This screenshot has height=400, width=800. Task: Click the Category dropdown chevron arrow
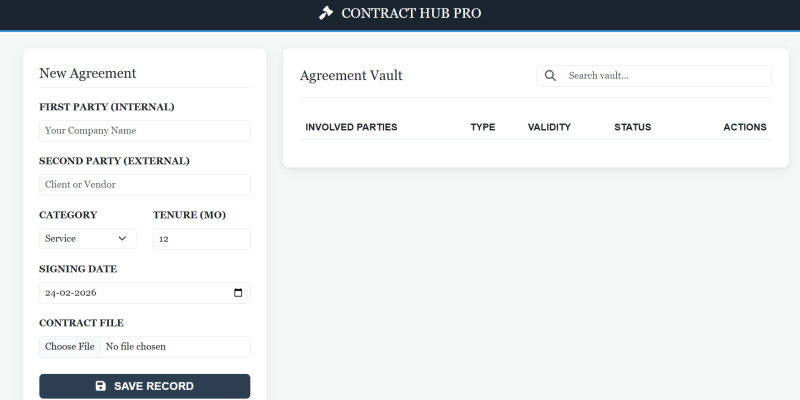tap(123, 239)
